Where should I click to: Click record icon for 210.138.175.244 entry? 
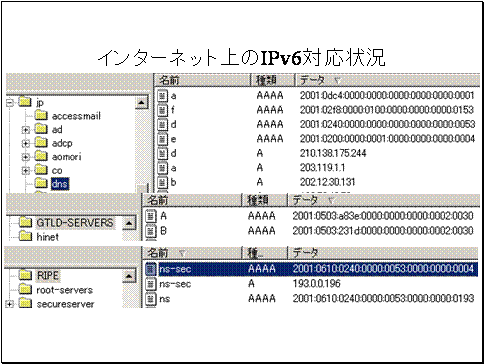click(162, 153)
